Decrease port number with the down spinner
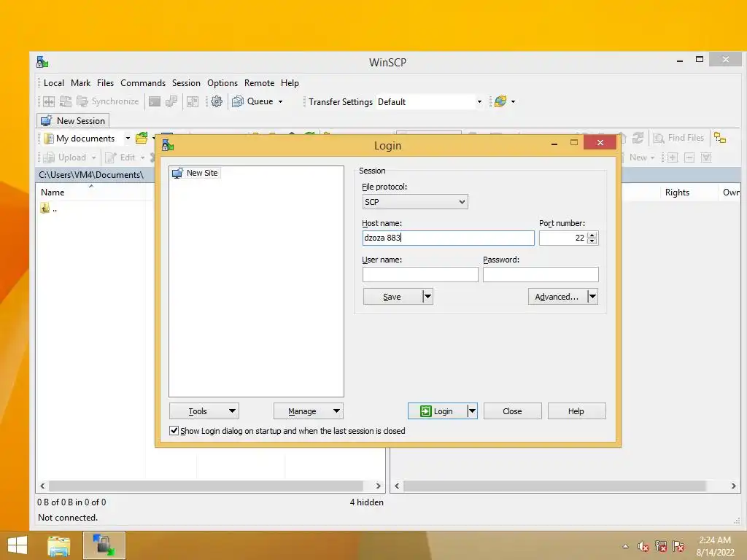Viewport: 747px width, 560px height. 592,241
